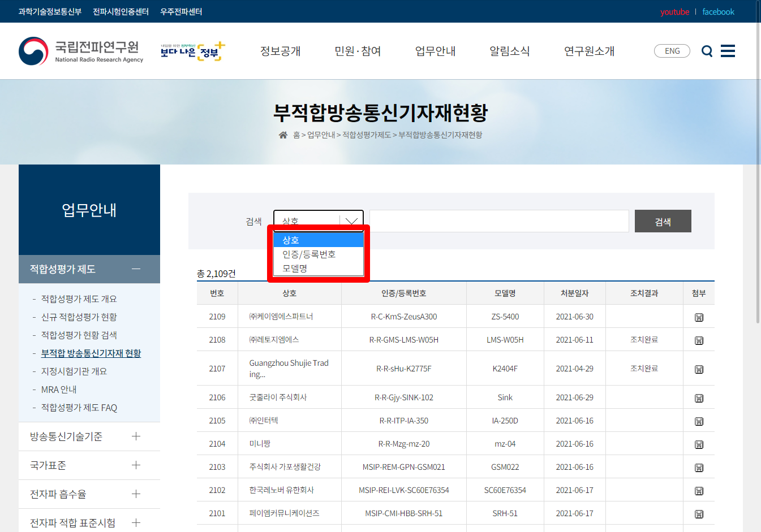Open the 민원·참여 main menu
The height and width of the screenshot is (532, 761).
[x=358, y=51]
